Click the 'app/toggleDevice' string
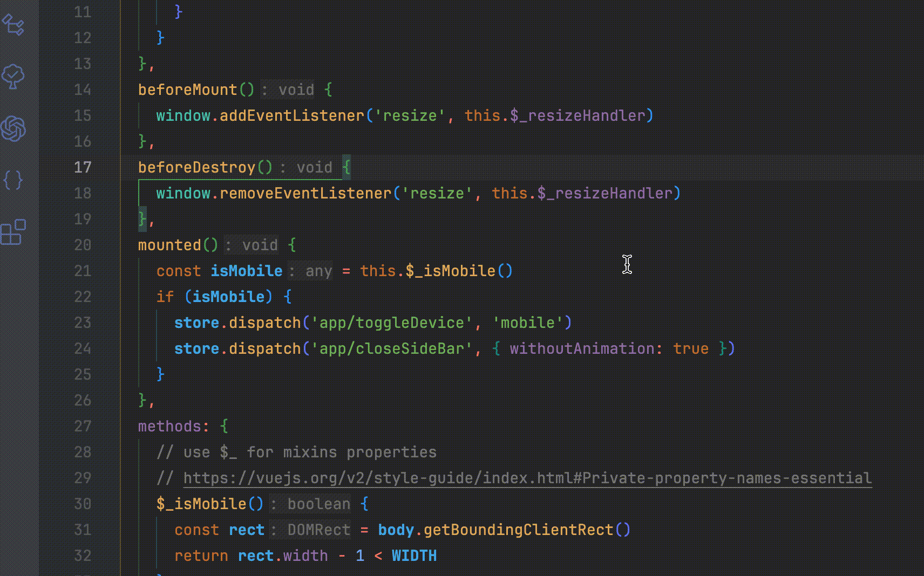This screenshot has height=576, width=924. (392, 323)
